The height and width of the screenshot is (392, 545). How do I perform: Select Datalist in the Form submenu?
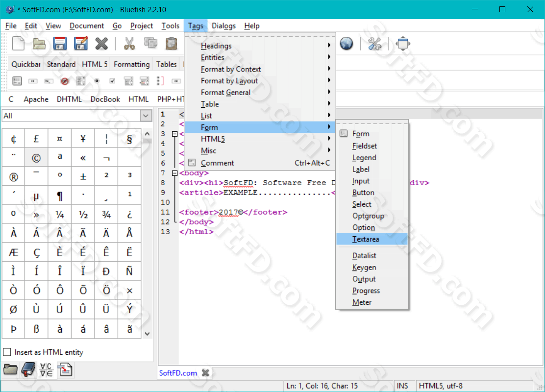click(x=372, y=255)
